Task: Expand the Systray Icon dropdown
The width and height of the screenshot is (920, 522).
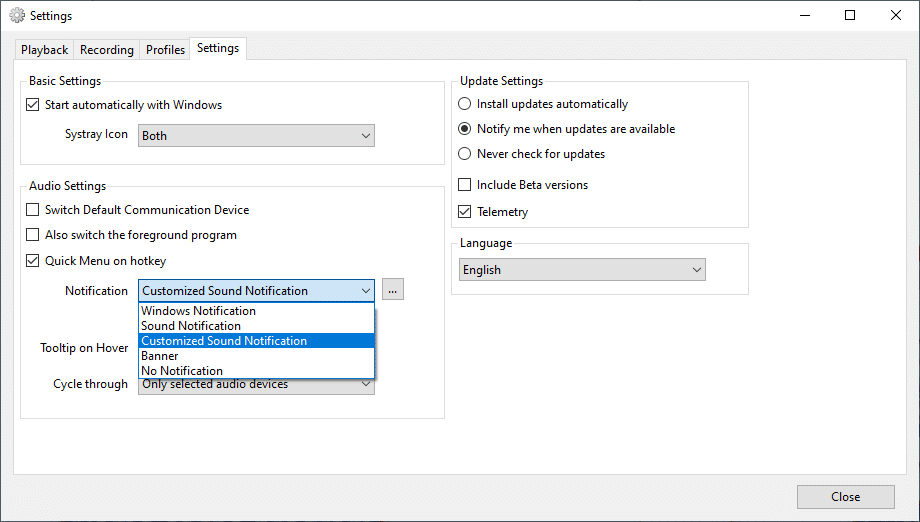Action: [x=256, y=135]
